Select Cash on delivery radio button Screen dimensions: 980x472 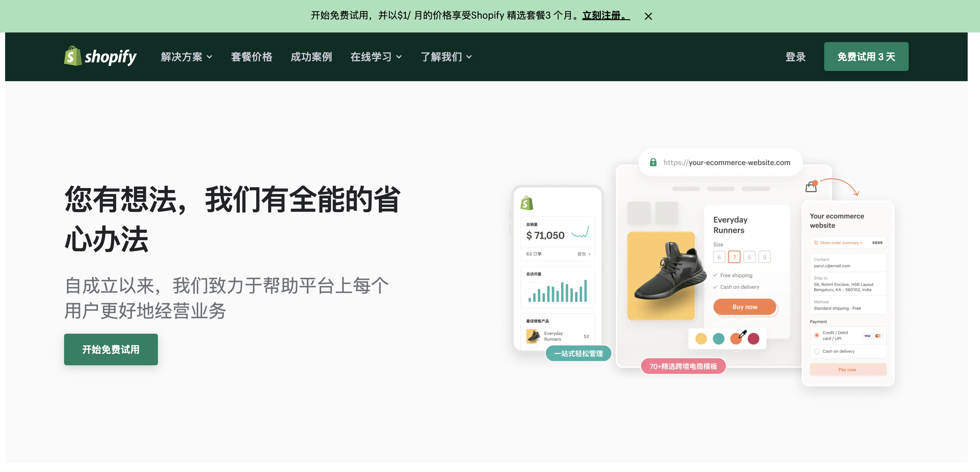click(816, 351)
